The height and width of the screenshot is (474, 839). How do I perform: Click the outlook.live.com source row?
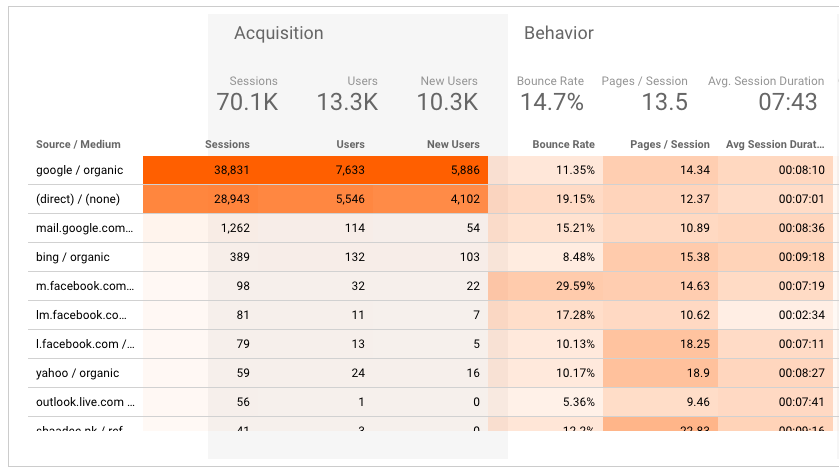click(x=84, y=402)
